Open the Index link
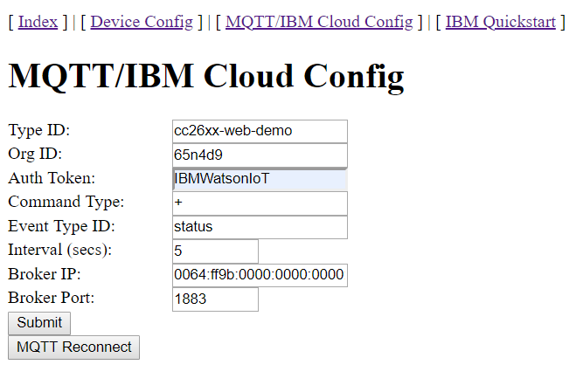Image resolution: width=576 pixels, height=392 pixels. click(38, 22)
